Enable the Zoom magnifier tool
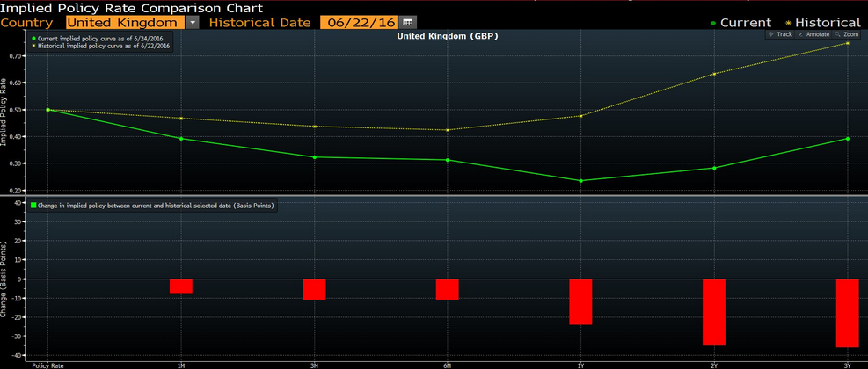Viewport: 868px width, 369px height. tap(847, 34)
